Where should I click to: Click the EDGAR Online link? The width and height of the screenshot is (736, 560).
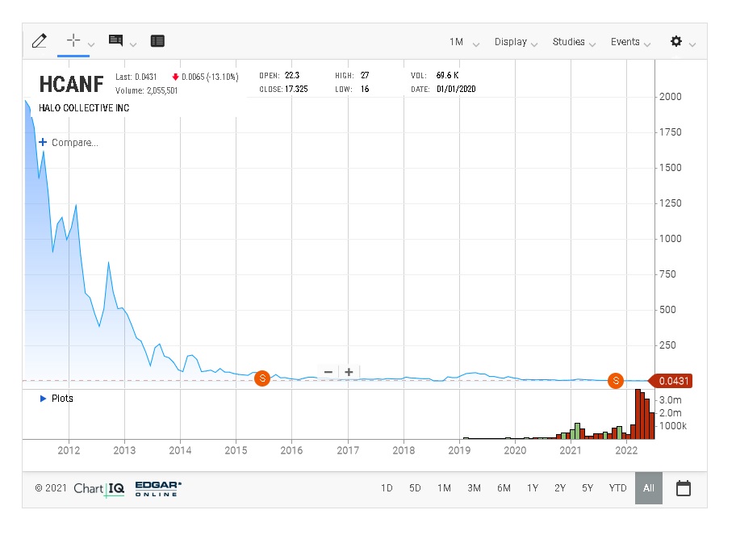click(156, 488)
